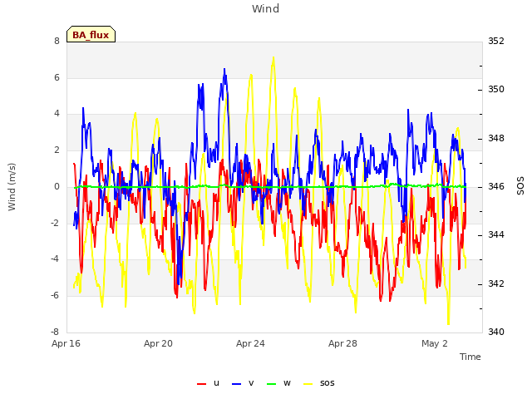Toggle the v series legend entry
The image size is (532, 399).
coord(243,383)
